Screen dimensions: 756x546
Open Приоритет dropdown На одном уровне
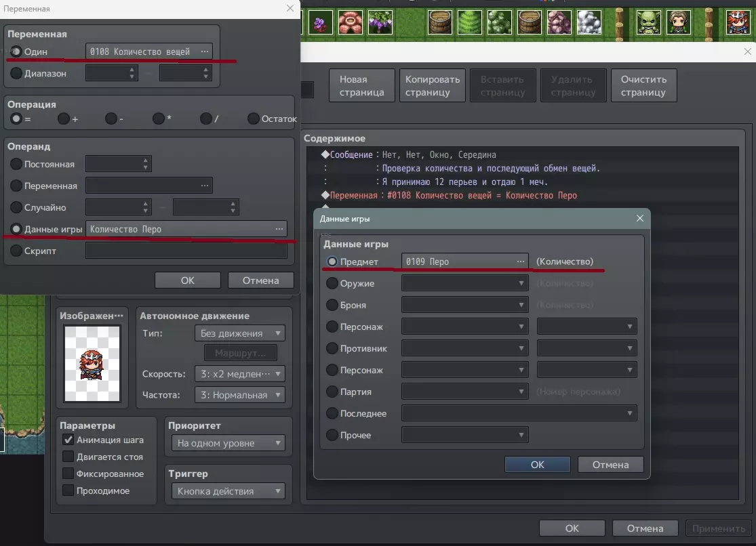pyautogui.click(x=228, y=443)
